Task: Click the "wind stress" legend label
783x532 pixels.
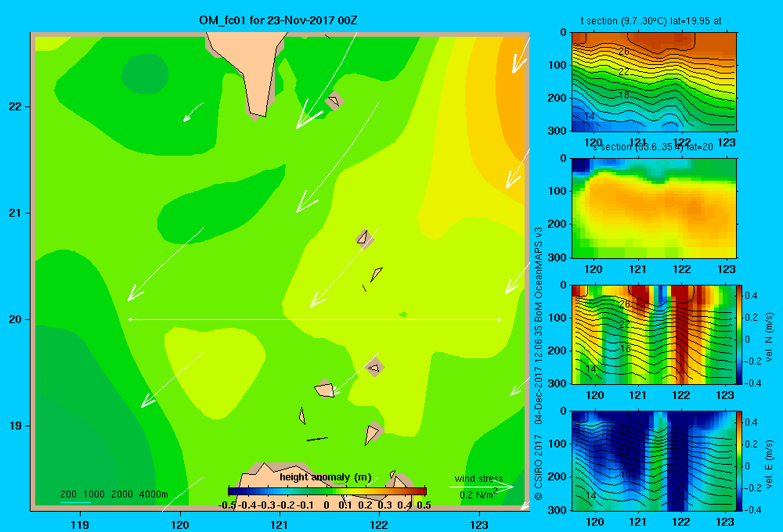Action: tap(479, 478)
